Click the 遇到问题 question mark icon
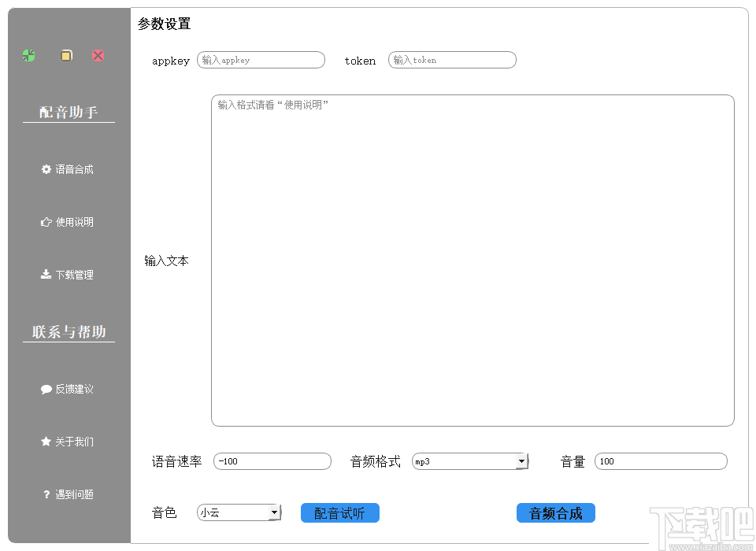 click(x=46, y=494)
